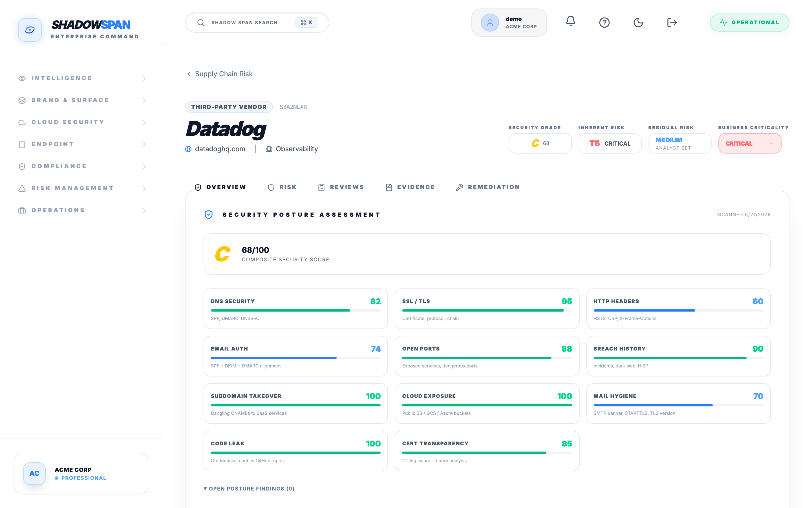Click the Reviews clipboard icon
This screenshot has width=812, height=508.
tap(321, 187)
